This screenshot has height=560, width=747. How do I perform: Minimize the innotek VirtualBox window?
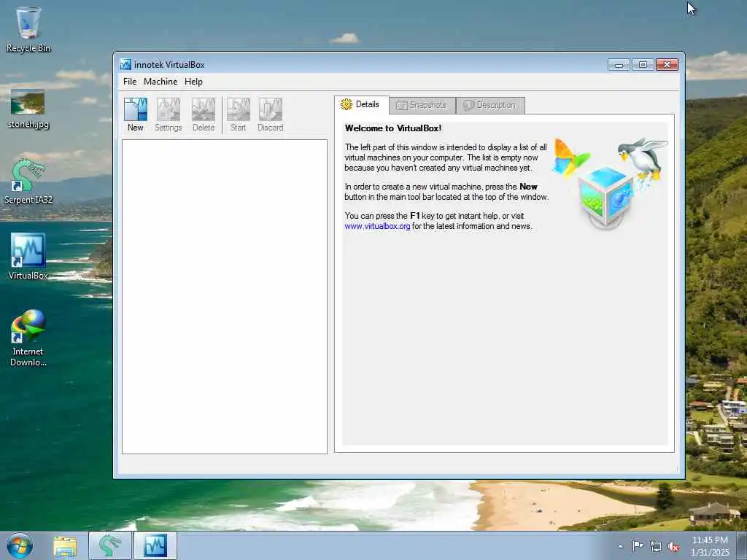coord(619,64)
